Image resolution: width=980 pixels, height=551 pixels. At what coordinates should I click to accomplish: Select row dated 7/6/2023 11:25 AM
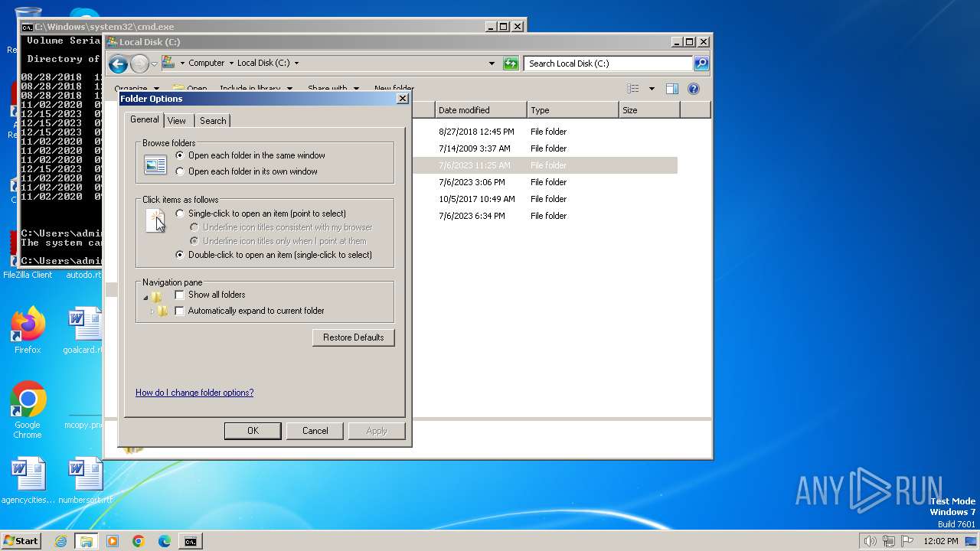(544, 165)
